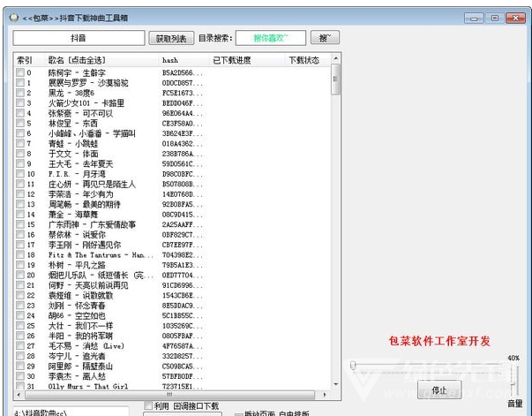Enable checkbox for row 10 月牙湾
The height and width of the screenshot is (416, 532).
[x=20, y=173]
